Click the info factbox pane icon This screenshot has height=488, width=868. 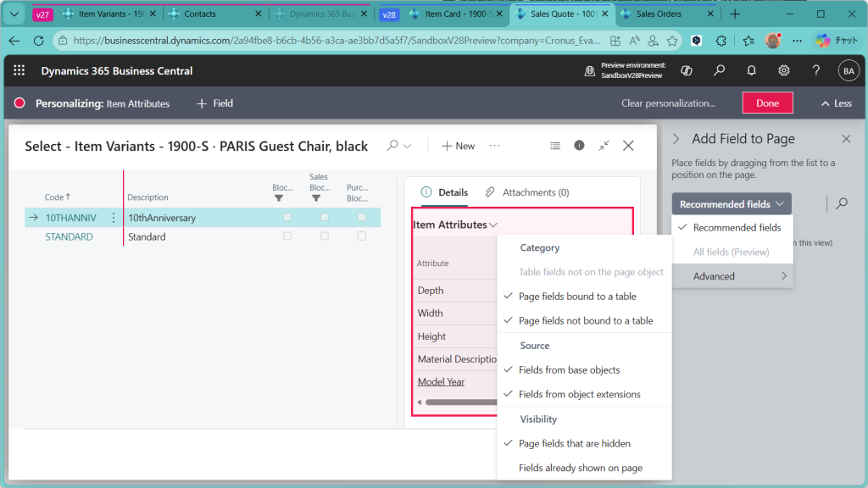click(579, 146)
